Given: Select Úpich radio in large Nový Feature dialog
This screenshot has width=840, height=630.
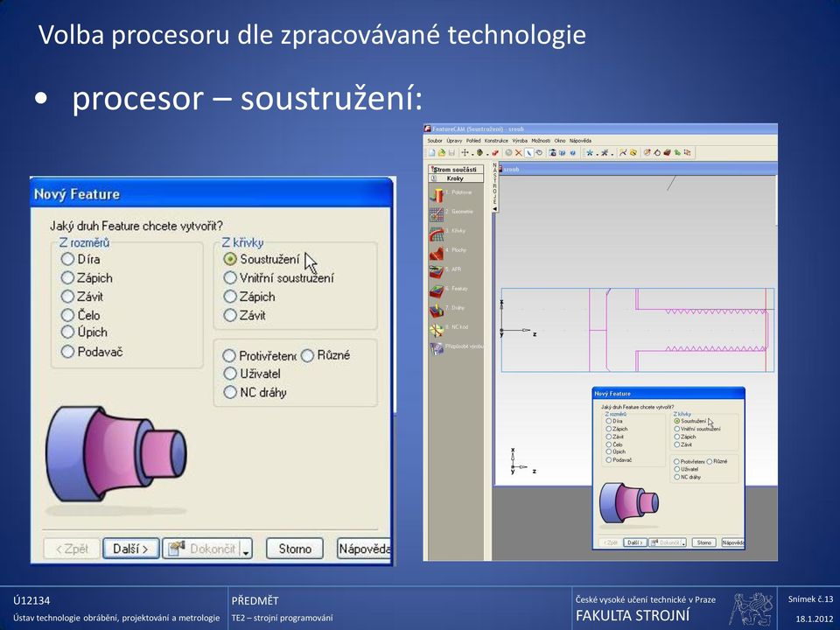Looking at the screenshot, I should coord(67,332).
